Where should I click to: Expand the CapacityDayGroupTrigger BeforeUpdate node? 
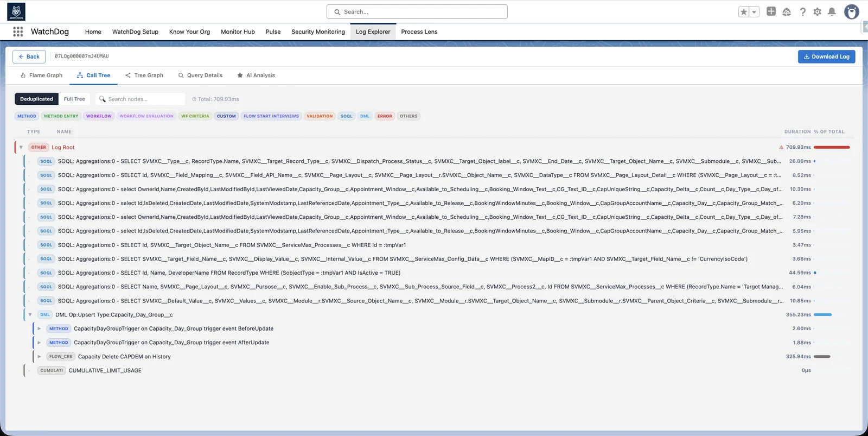39,328
